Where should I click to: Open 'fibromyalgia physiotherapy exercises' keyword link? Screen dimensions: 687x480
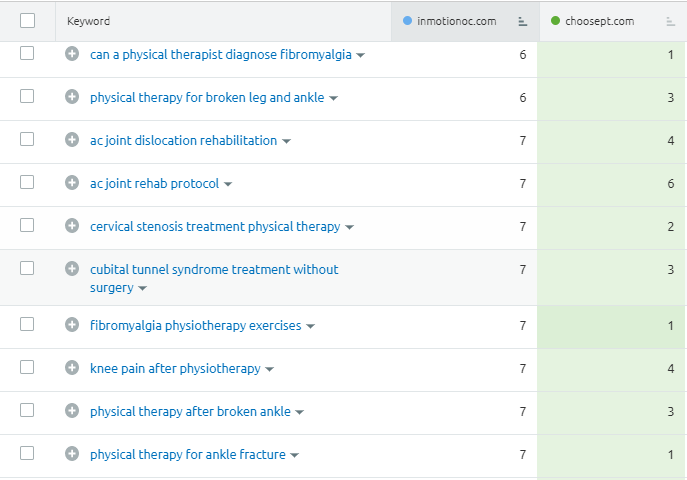196,325
